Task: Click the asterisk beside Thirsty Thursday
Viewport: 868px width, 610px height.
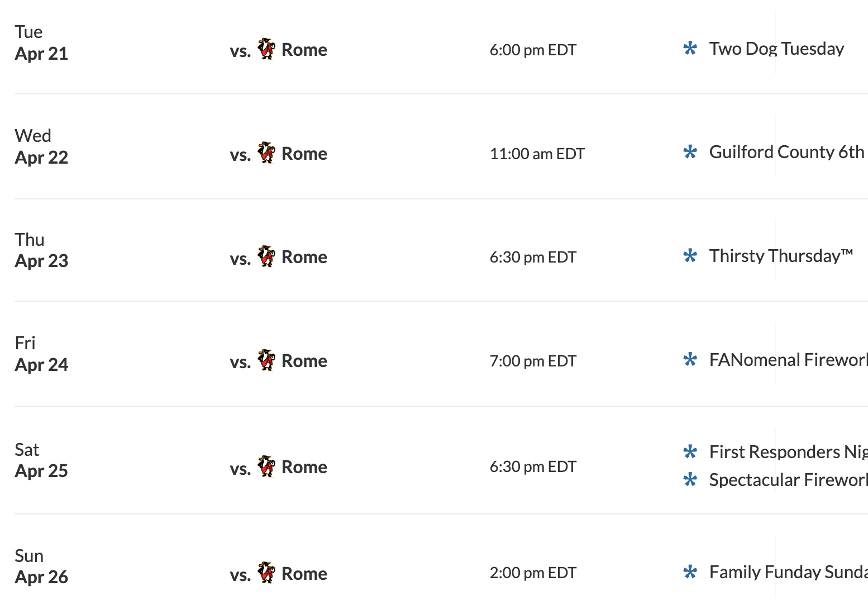Action: pyautogui.click(x=690, y=256)
